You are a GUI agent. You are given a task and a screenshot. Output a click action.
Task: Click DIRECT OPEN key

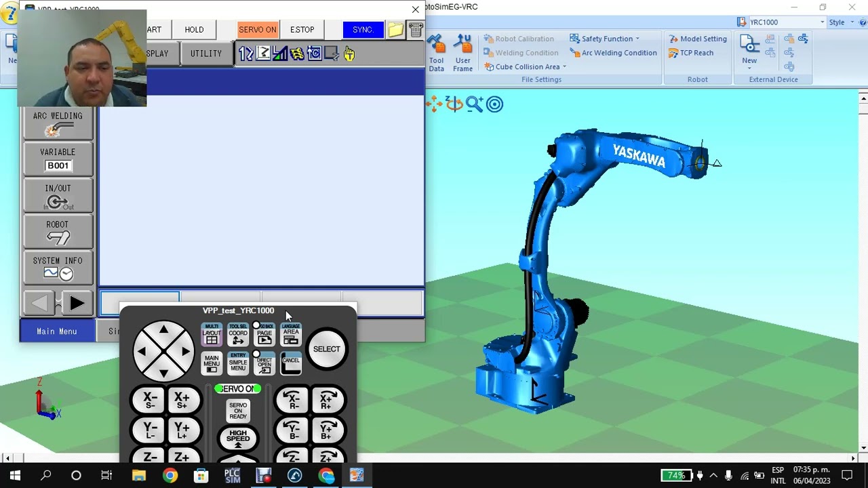click(x=264, y=363)
